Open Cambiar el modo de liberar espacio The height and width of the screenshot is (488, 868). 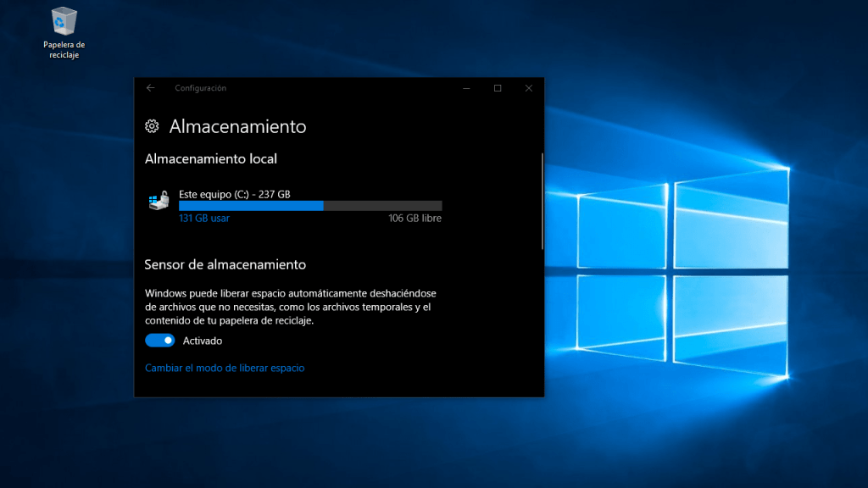click(224, 368)
